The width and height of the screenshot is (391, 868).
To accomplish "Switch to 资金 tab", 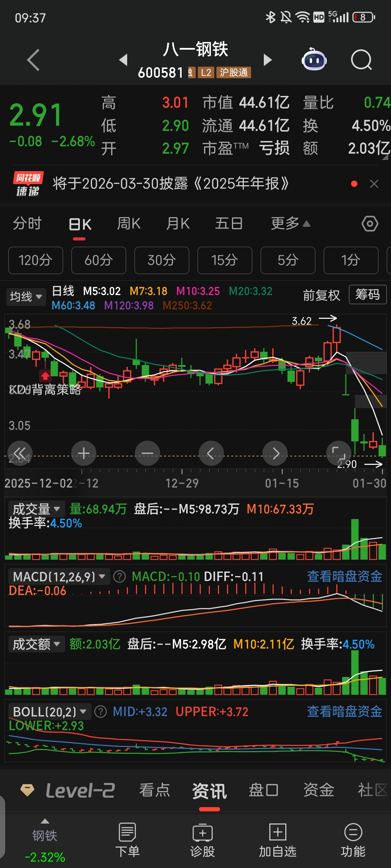I will (318, 790).
